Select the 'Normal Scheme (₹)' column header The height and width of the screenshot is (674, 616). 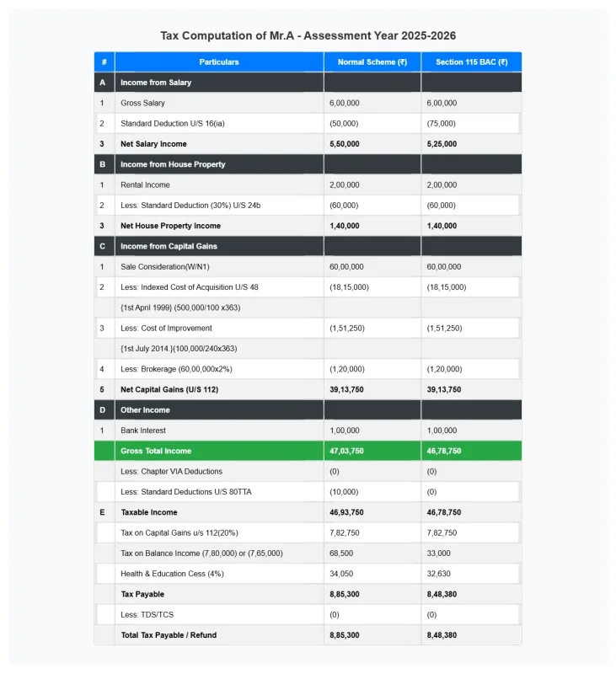pyautogui.click(x=372, y=62)
